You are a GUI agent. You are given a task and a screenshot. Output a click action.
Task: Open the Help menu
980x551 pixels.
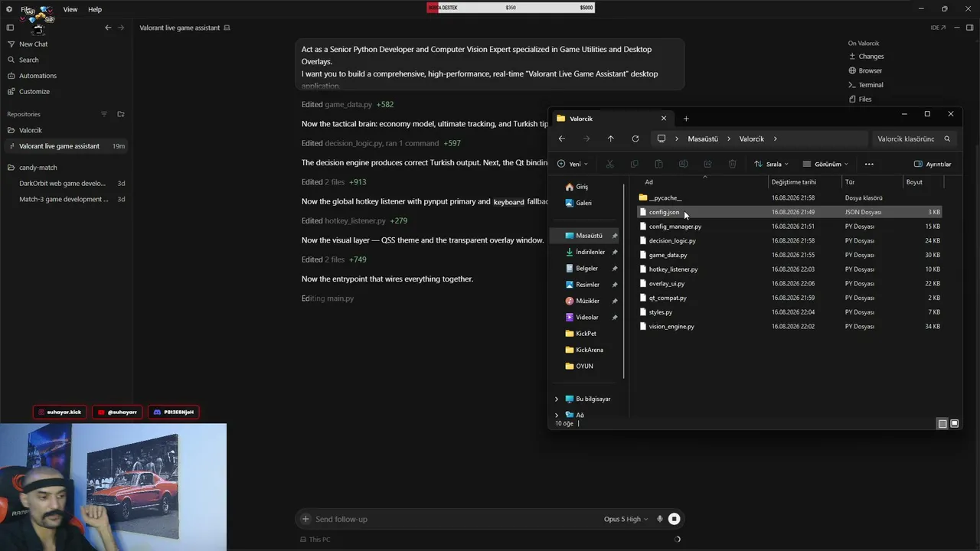pos(95,9)
